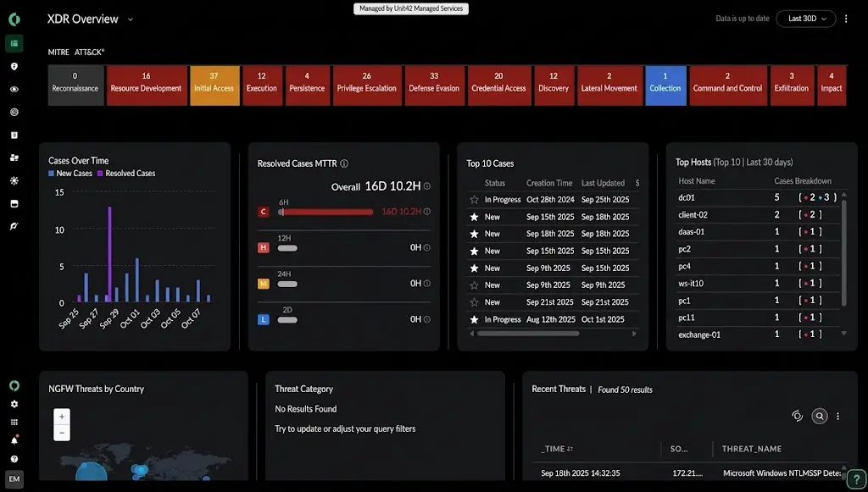
Task: Unstar the New case created Sep 18th 2025
Action: (x=474, y=234)
